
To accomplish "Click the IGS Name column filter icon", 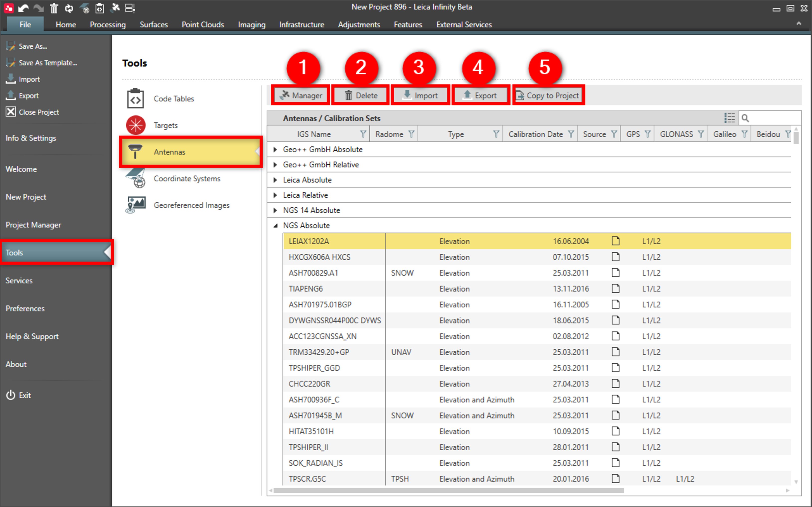I will 363,134.
